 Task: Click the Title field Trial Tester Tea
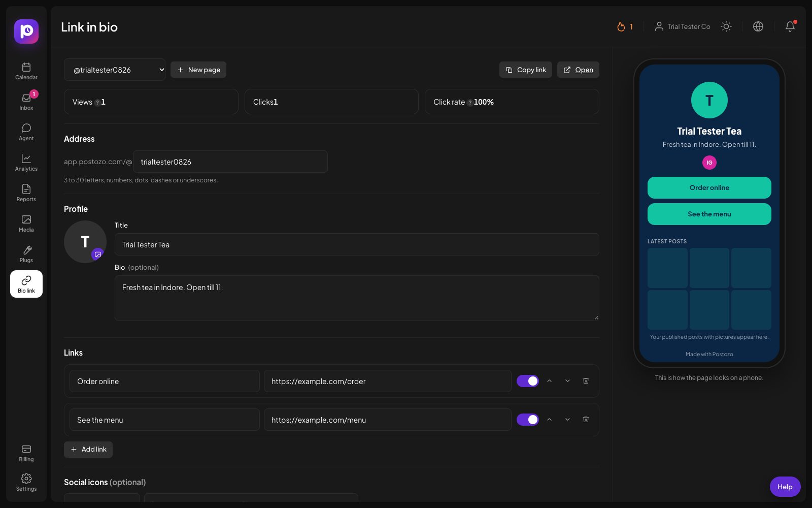(x=357, y=244)
